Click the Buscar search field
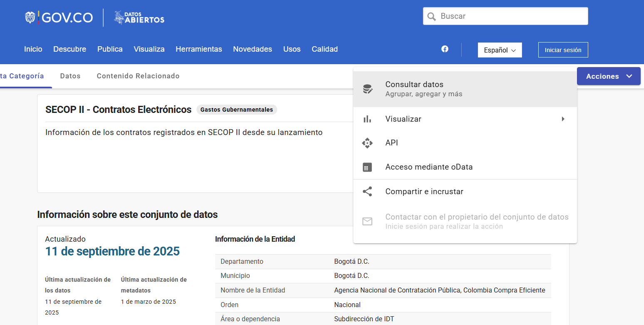 pyautogui.click(x=505, y=16)
